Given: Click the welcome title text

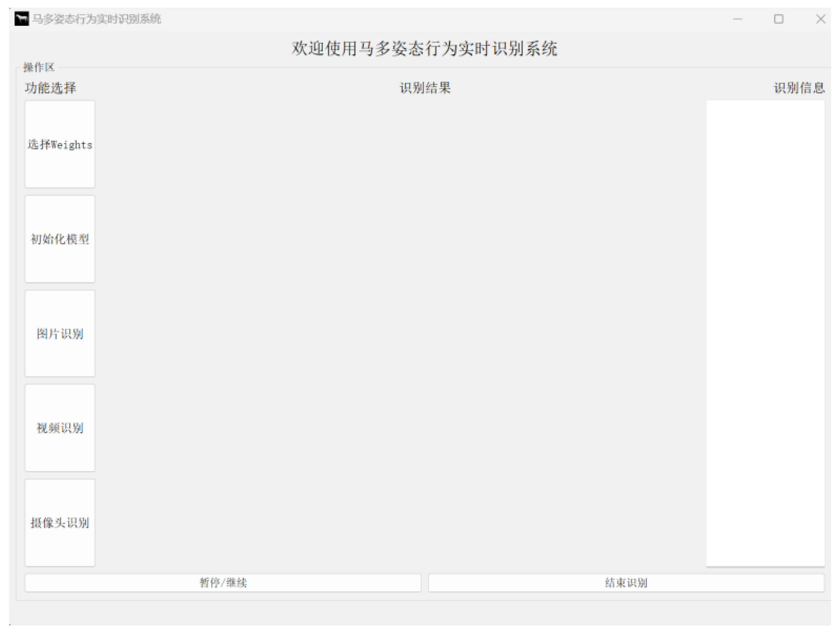Looking at the screenshot, I should (x=425, y=49).
